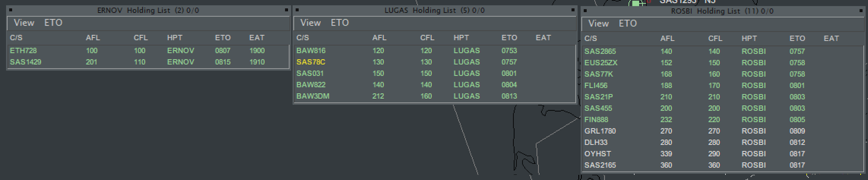Click the CFL value of FIN888
The width and height of the screenshot is (868, 180).
(x=714, y=120)
